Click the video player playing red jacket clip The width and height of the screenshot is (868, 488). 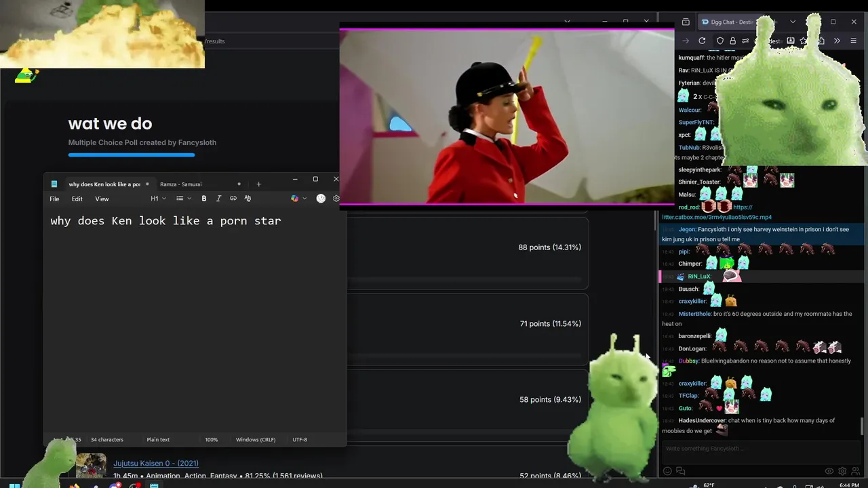[507, 115]
